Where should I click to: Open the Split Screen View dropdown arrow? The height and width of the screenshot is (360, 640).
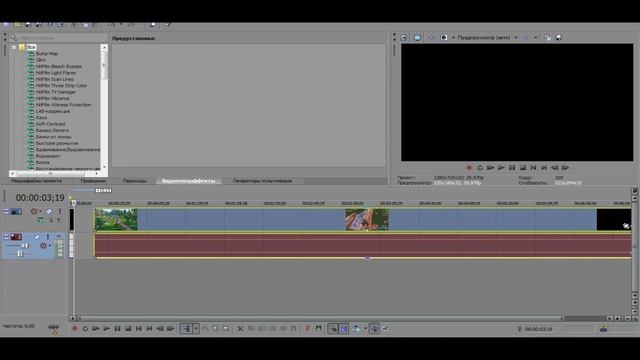[453, 37]
